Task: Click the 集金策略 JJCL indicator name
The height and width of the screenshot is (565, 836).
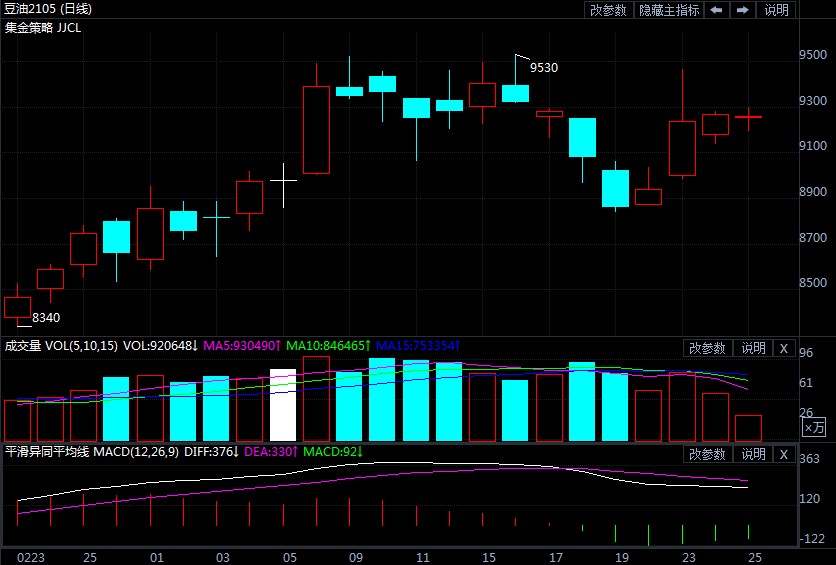Action: click(x=43, y=27)
